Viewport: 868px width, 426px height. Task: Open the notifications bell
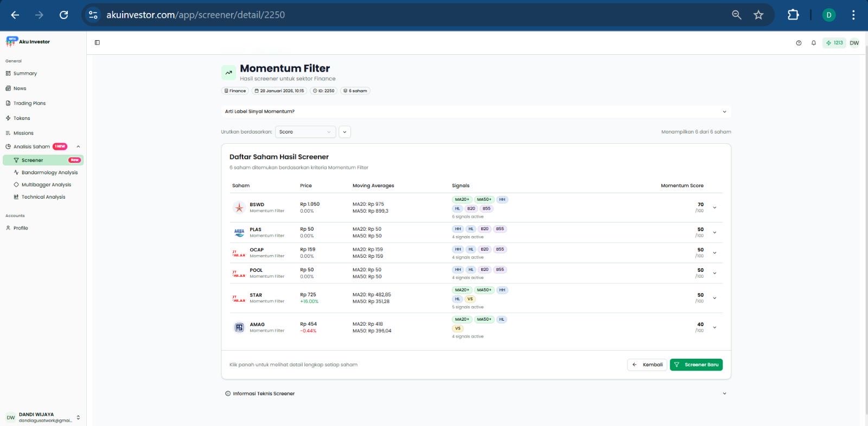[813, 43]
